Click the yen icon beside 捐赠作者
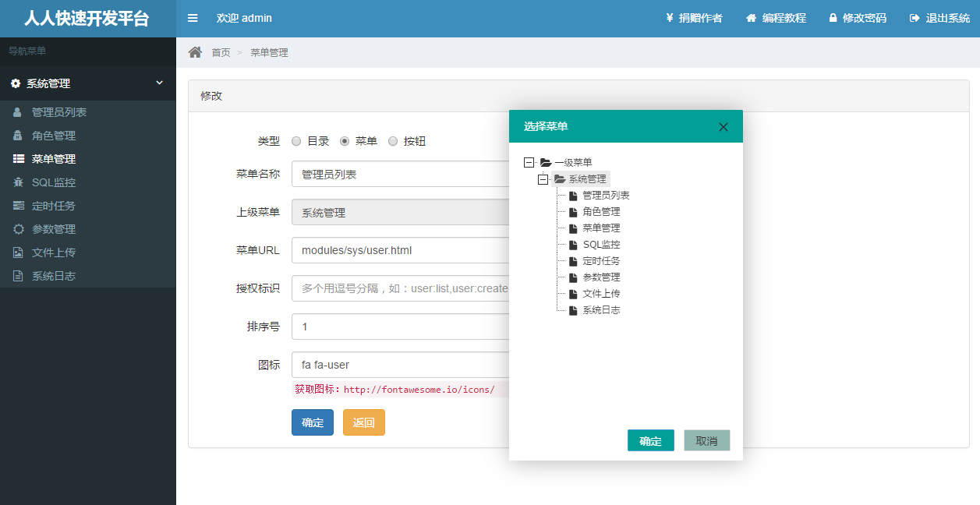 670,18
